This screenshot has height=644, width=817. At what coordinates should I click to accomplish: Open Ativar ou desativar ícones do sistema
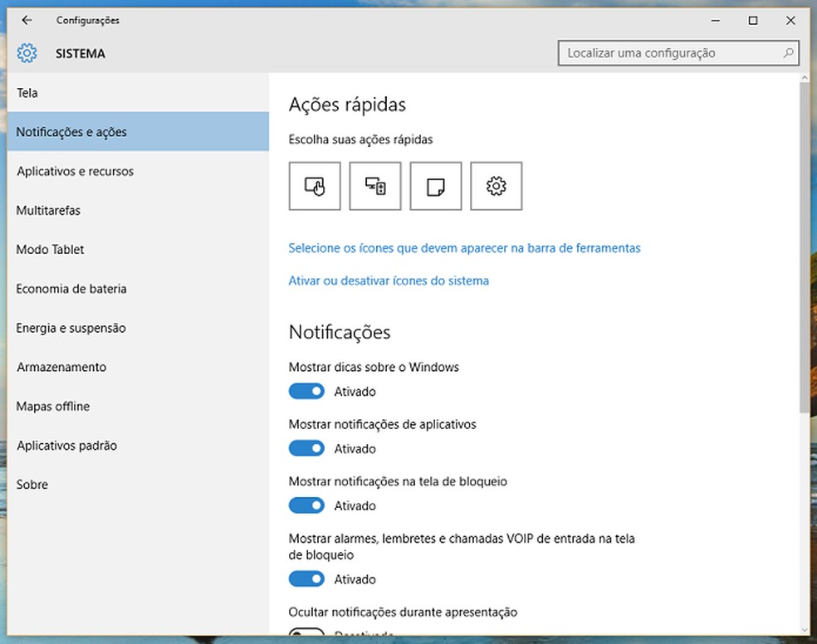pos(389,281)
